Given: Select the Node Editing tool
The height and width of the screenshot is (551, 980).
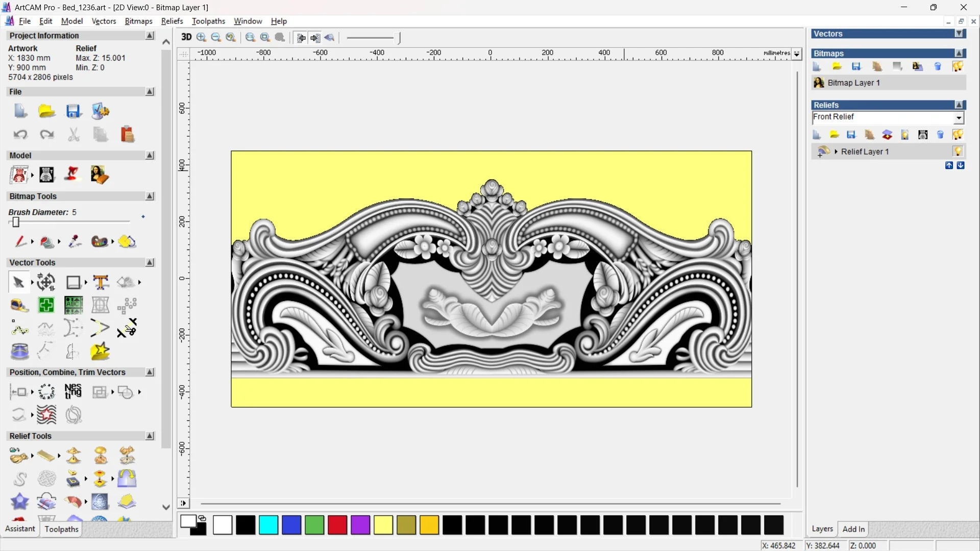Looking at the screenshot, I should click(19, 328).
